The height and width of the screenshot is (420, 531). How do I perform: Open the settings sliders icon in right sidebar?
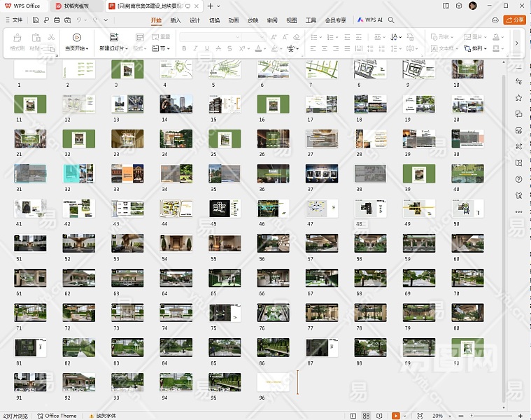click(x=518, y=82)
